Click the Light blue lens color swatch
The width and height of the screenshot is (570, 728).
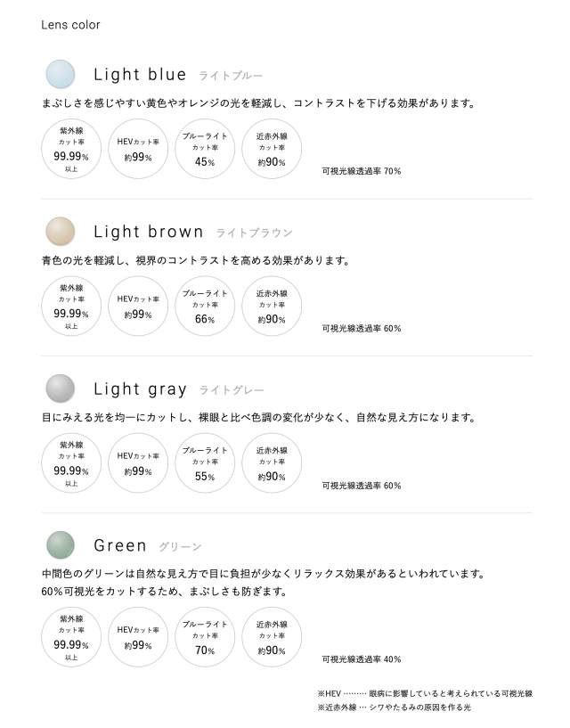pos(60,73)
